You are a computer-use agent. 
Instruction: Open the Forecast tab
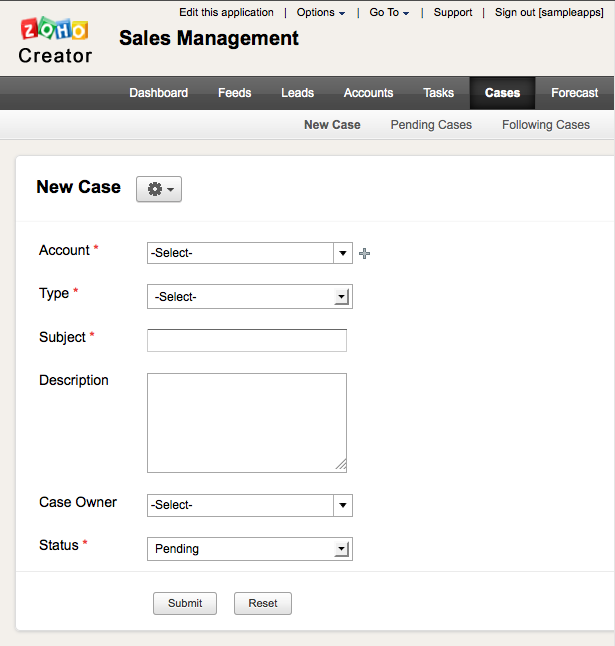(574, 93)
